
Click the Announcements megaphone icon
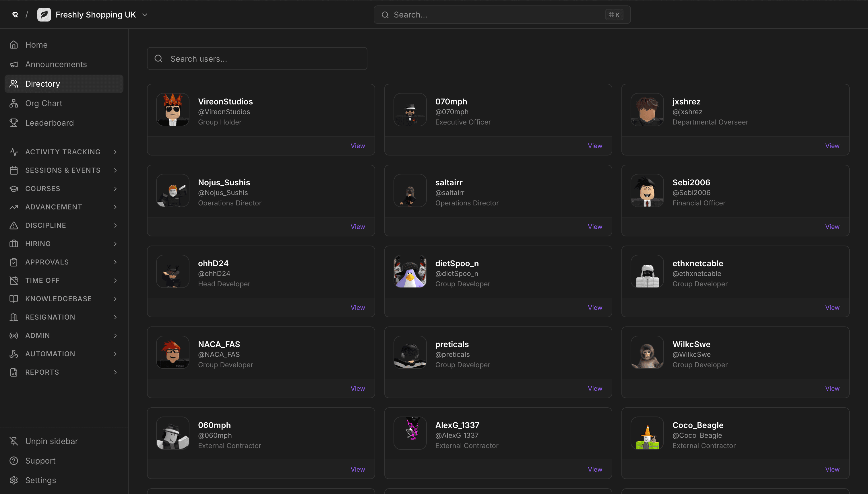[x=14, y=65]
